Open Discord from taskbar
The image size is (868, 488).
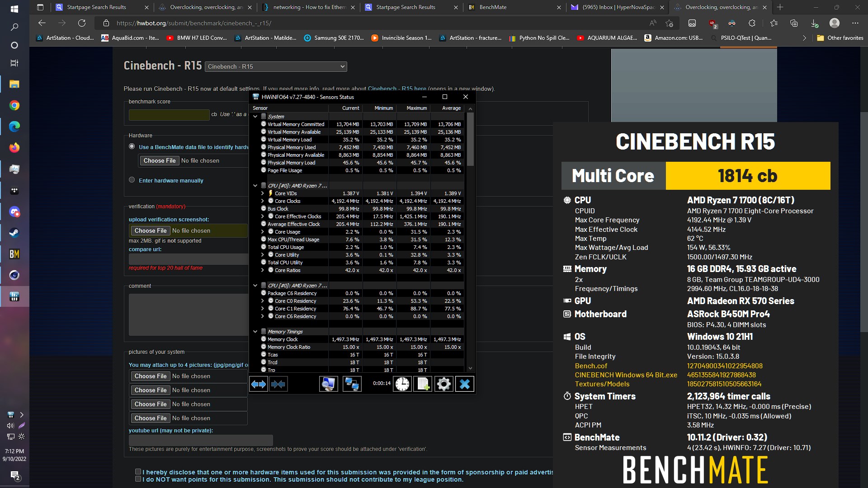click(x=14, y=211)
